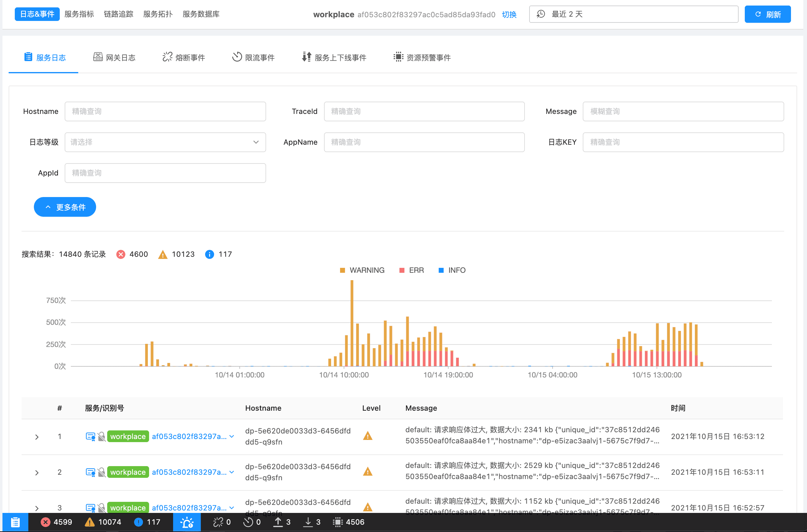The width and height of the screenshot is (807, 532).
Task: Click the warning level icon in row 2
Action: click(x=367, y=472)
